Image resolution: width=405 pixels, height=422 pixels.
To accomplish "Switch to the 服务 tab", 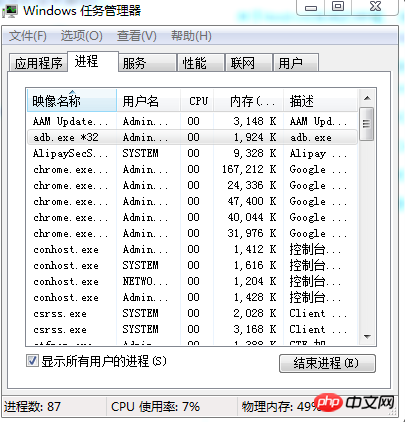I will (x=147, y=62).
